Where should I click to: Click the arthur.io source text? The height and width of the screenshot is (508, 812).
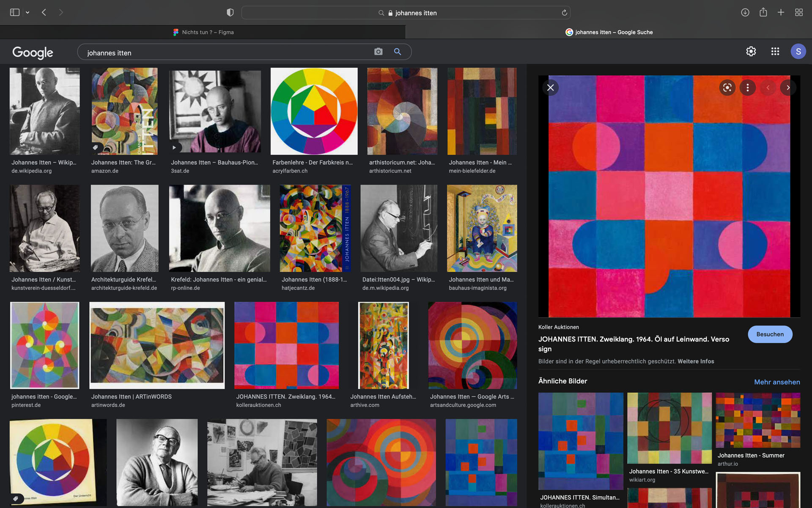point(728,464)
